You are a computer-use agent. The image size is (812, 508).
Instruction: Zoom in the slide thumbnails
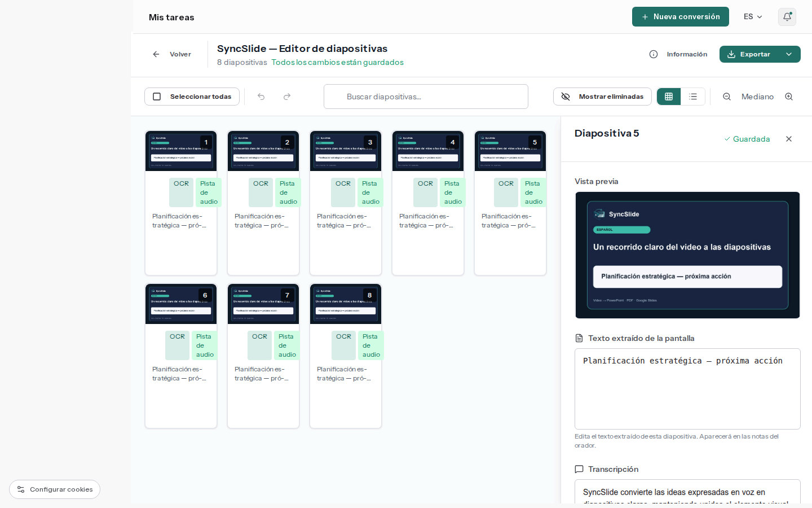pyautogui.click(x=789, y=97)
